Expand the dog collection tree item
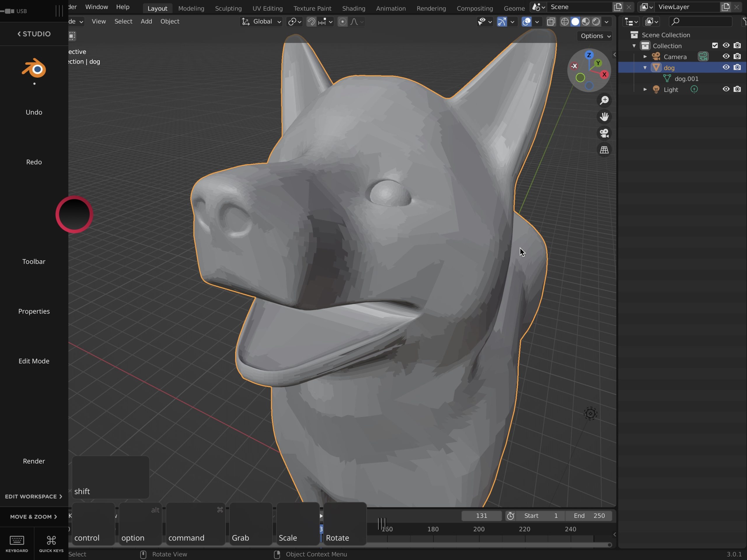 click(x=645, y=68)
